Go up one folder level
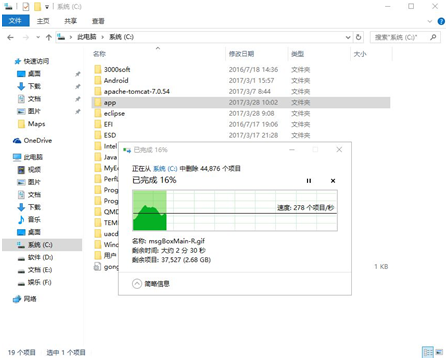Image resolution: width=448 pixels, height=360 pixels. tap(49, 37)
